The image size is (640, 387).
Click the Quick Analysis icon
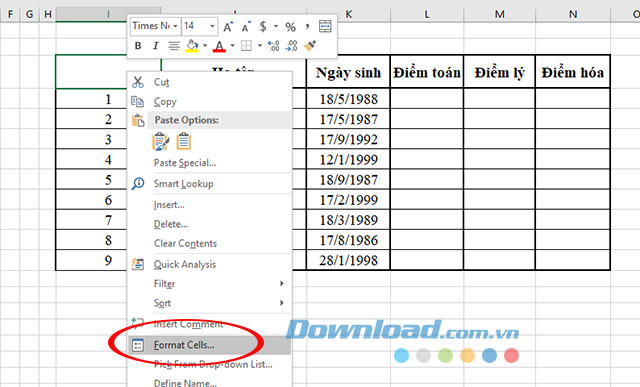pyautogui.click(x=138, y=264)
